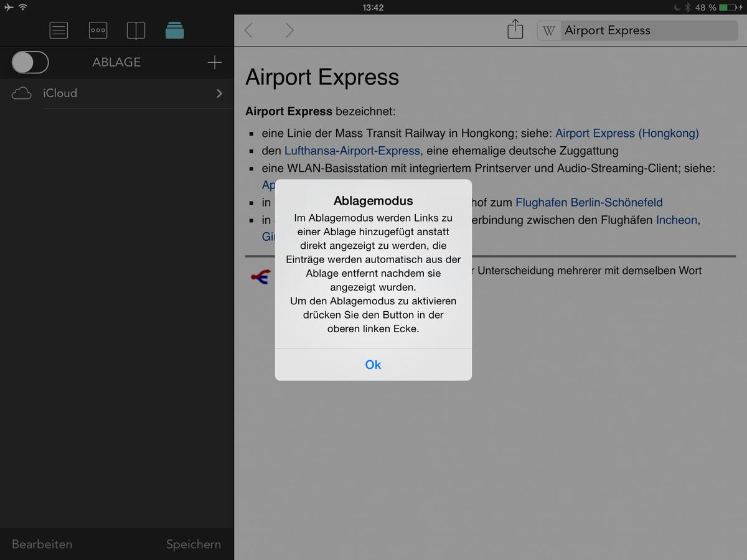Screen dimensions: 747x560
Task: Tap the 13:42 clock in status bar
Action: click(x=373, y=7)
